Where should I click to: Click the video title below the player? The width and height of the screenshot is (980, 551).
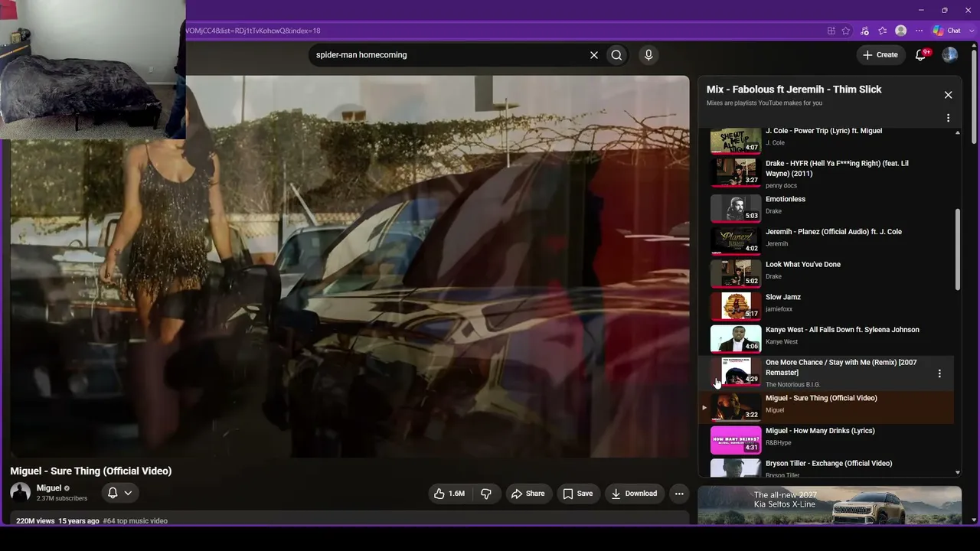[x=91, y=471]
